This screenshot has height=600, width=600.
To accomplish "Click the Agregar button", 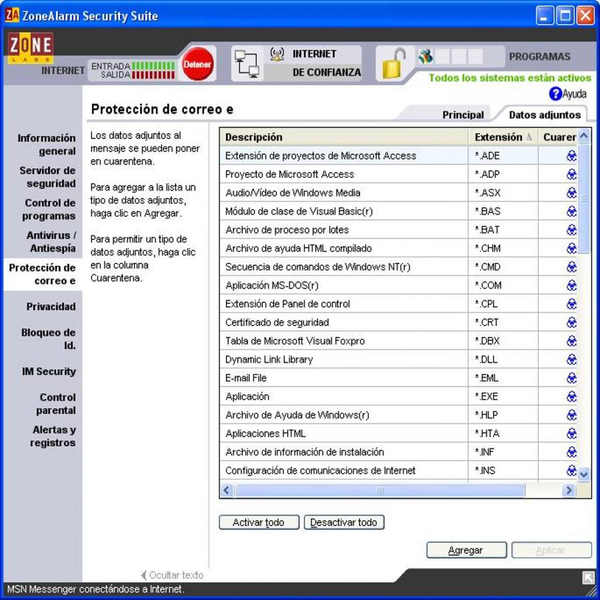I will click(466, 550).
